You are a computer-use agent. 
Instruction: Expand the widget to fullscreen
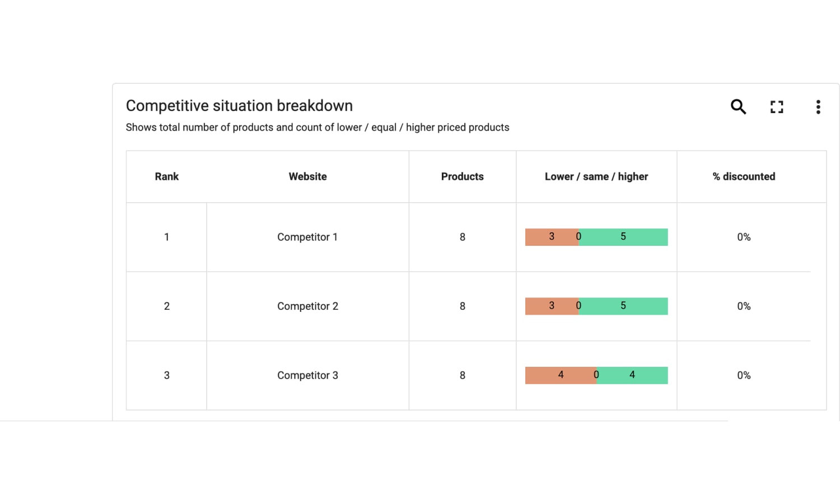[777, 107]
